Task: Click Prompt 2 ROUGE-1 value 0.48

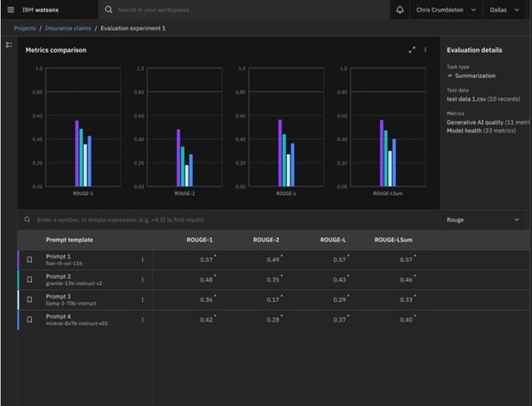Action: [206, 280]
